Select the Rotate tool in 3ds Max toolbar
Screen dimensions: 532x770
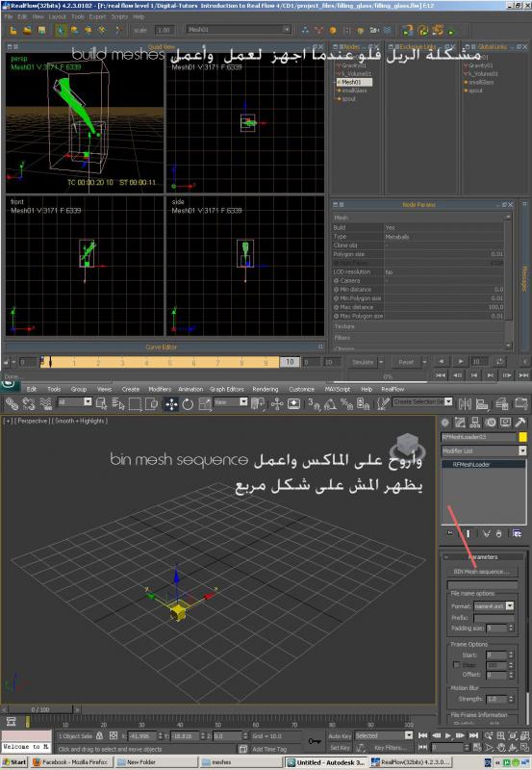(188, 404)
